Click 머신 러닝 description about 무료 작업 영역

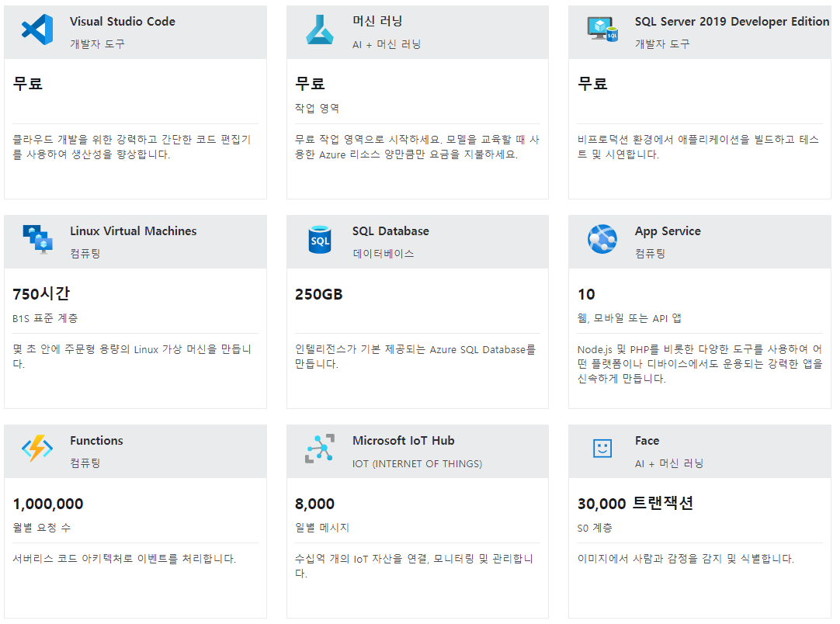pyautogui.click(x=418, y=147)
